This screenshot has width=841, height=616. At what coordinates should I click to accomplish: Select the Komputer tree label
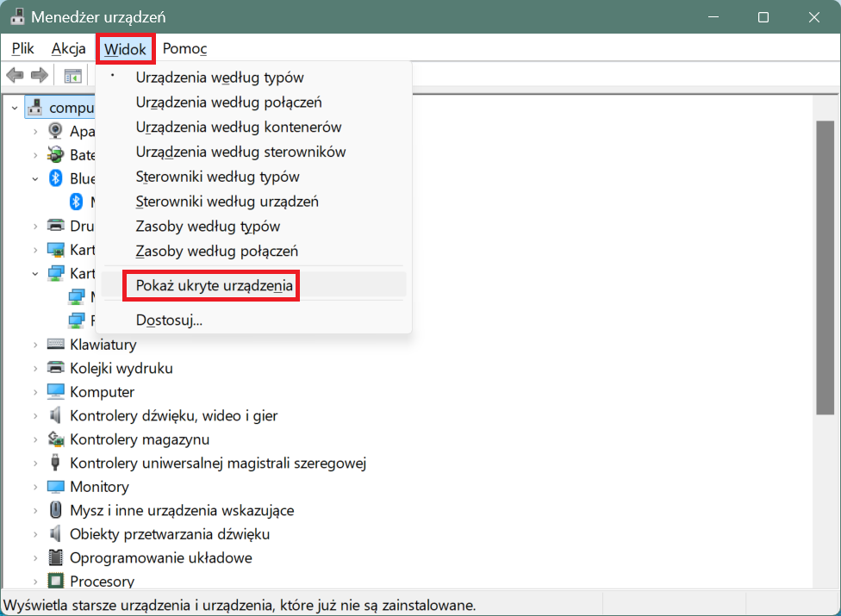[x=102, y=392]
